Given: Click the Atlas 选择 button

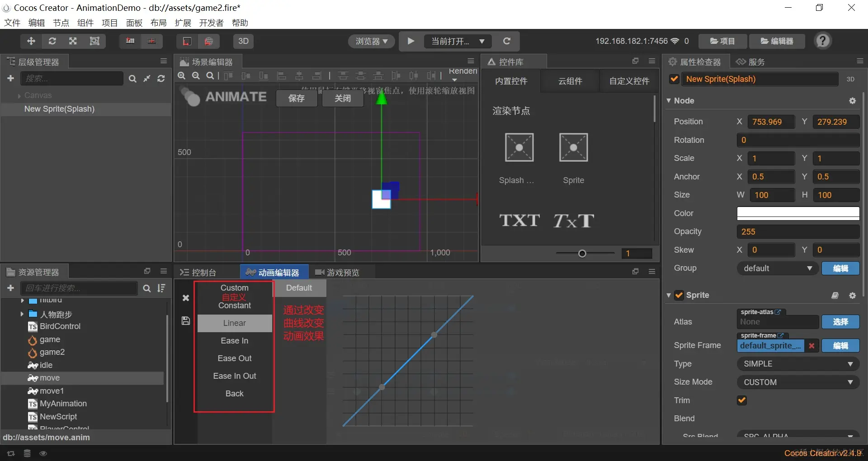Looking at the screenshot, I should tap(840, 322).
